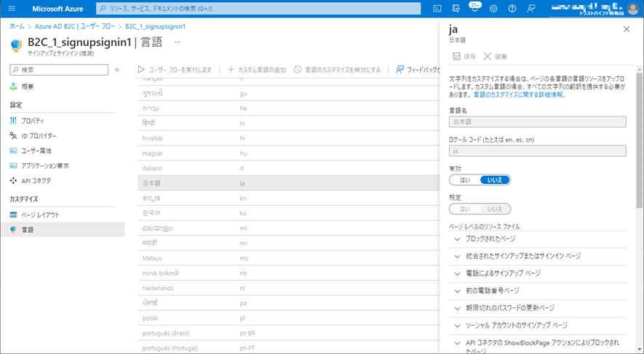644x354 pixels.
Task: Go to ホーム breadcrumb link
Action: (x=17, y=26)
